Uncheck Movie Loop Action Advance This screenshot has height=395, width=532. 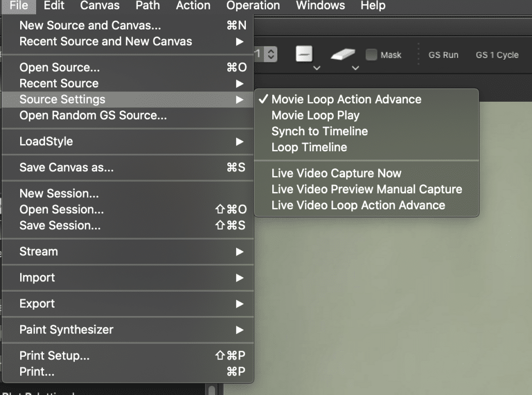tap(347, 99)
